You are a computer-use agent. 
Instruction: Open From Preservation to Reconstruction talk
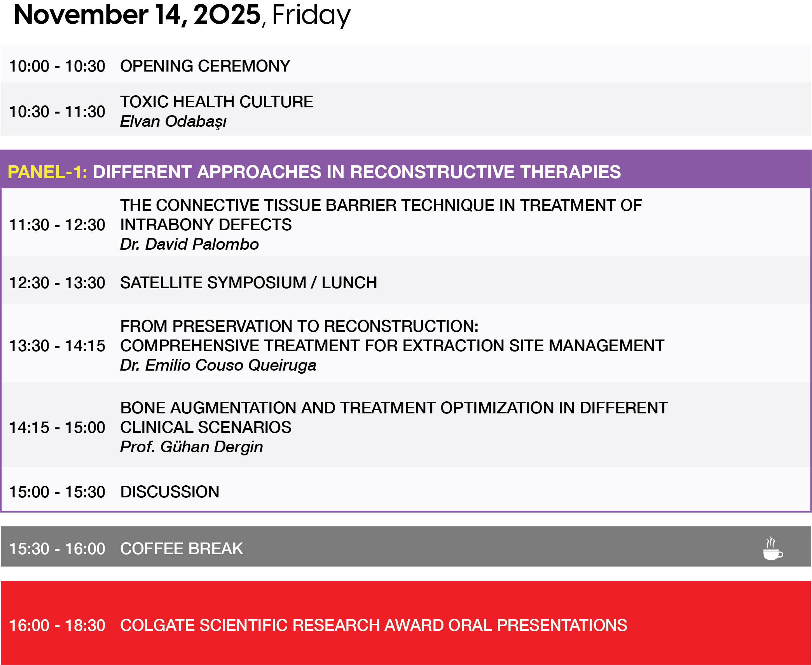point(392,336)
